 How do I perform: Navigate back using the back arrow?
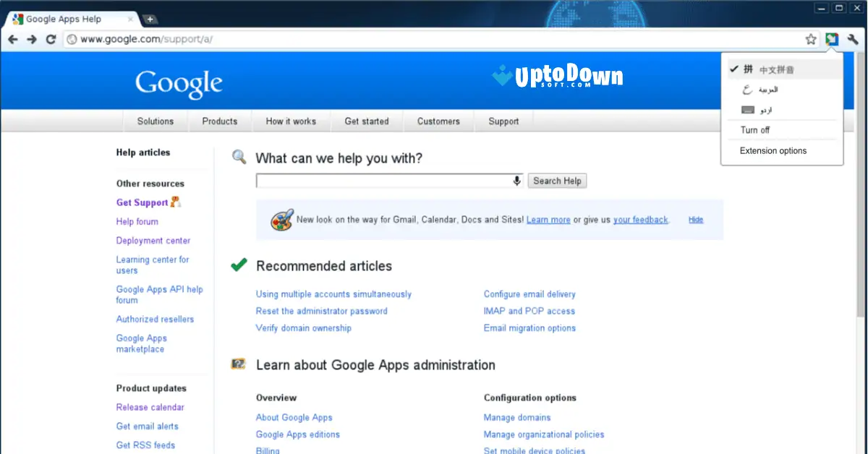click(x=12, y=39)
